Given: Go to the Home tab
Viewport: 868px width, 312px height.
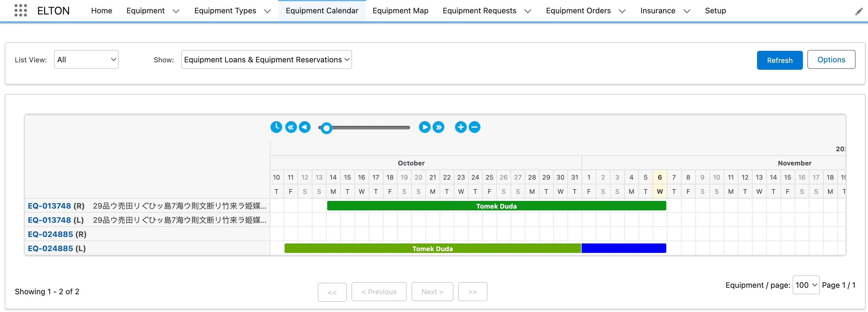Looking at the screenshot, I should pos(101,11).
